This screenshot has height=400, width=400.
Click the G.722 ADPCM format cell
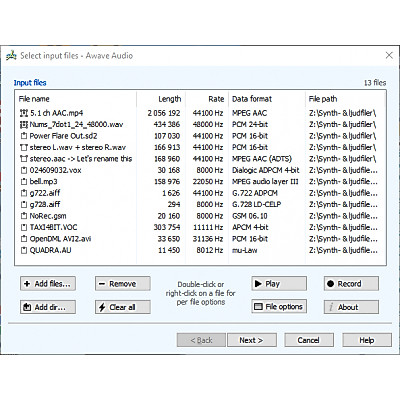[255, 193]
